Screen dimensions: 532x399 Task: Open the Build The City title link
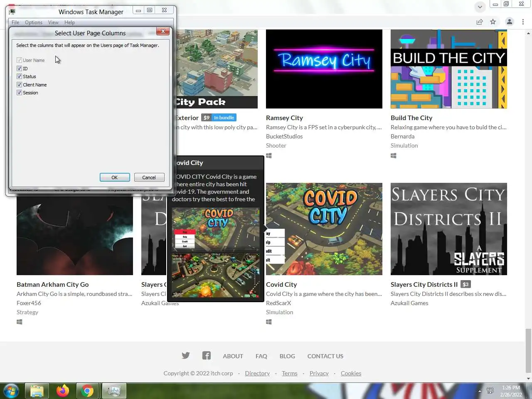coord(411,118)
